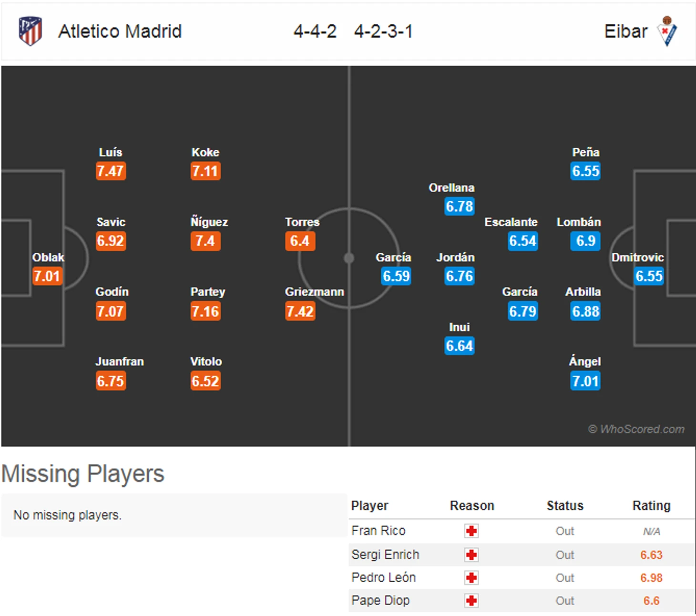The width and height of the screenshot is (696, 616).
Task: Select Griezmann's 7.42 rating badge
Action: coord(300,311)
